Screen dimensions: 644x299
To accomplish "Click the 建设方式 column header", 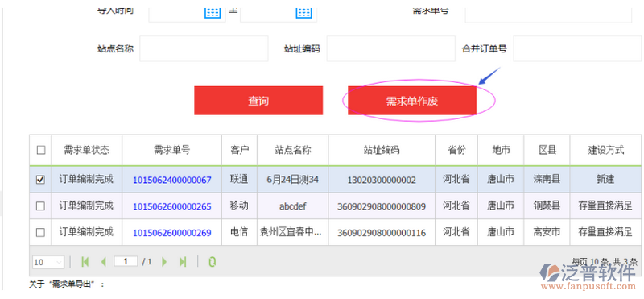I will click(x=605, y=150).
